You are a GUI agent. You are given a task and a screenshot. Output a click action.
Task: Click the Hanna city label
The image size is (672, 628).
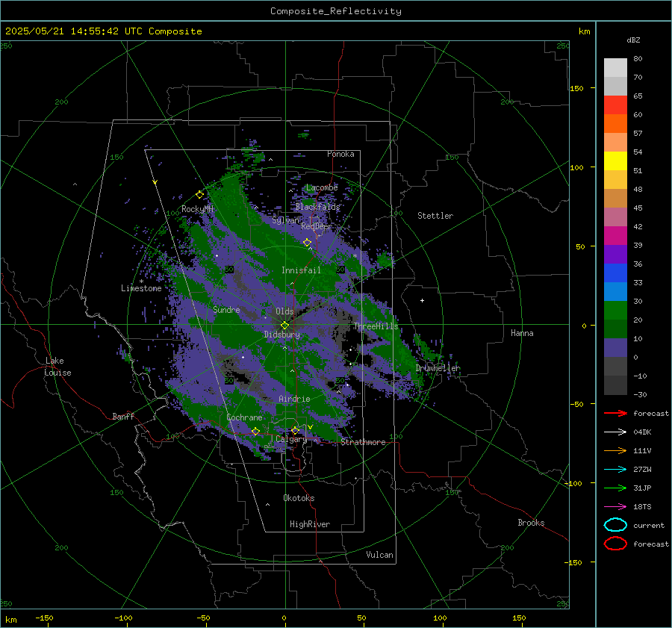pos(522,333)
